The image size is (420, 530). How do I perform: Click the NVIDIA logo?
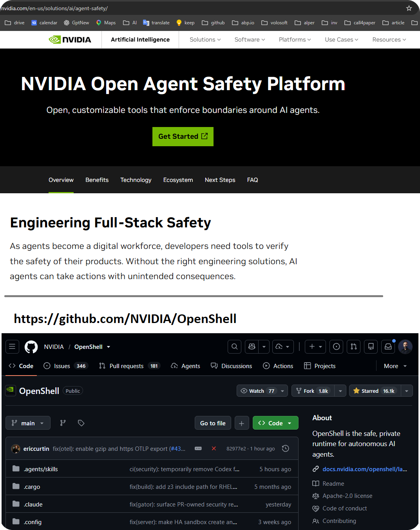coord(70,40)
